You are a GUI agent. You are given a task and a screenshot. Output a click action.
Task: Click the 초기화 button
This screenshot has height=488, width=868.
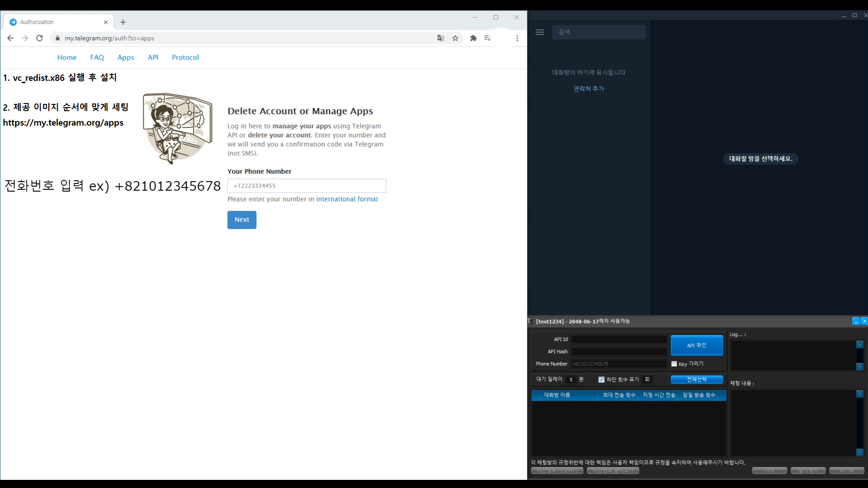pos(847,471)
